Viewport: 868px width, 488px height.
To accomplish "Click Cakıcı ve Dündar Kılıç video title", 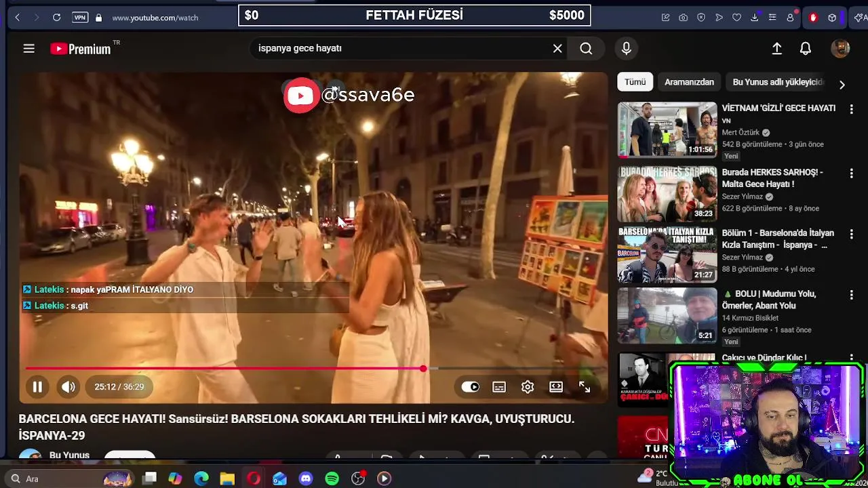I will click(x=764, y=358).
